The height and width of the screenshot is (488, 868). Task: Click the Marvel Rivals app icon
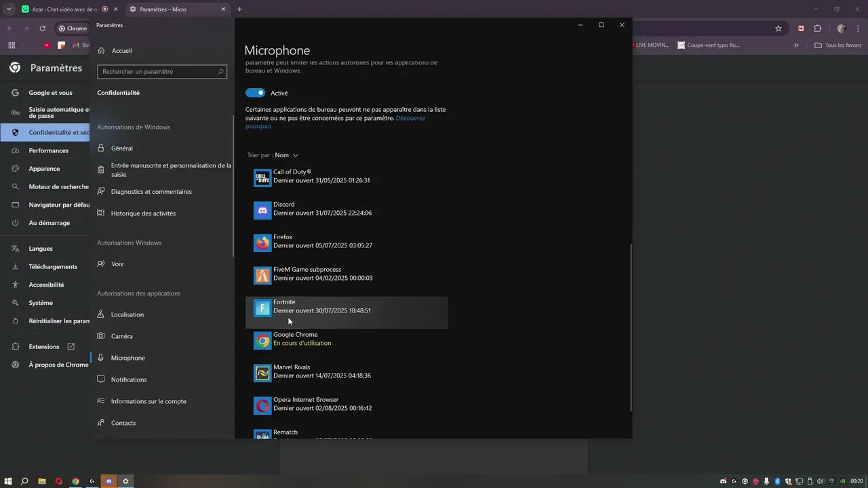point(262,373)
